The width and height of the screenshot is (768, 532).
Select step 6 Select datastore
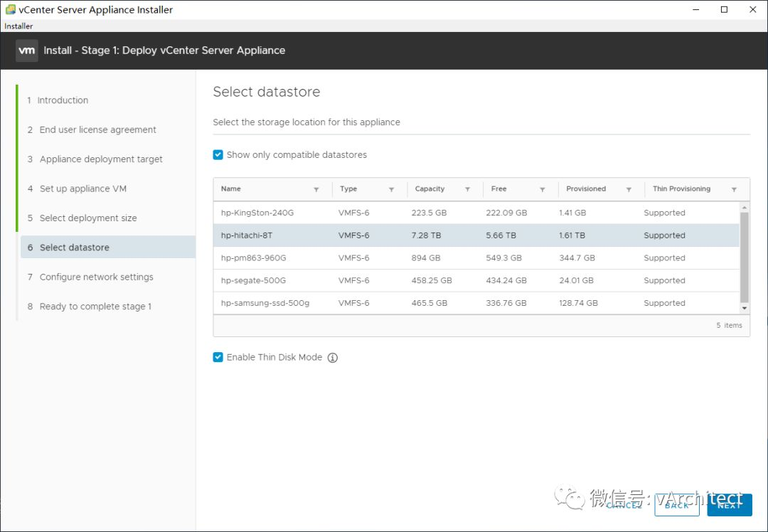coord(108,248)
